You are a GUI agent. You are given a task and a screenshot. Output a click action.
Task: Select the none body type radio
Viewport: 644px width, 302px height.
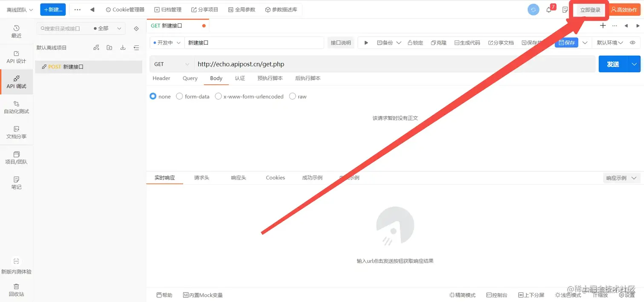coord(153,96)
